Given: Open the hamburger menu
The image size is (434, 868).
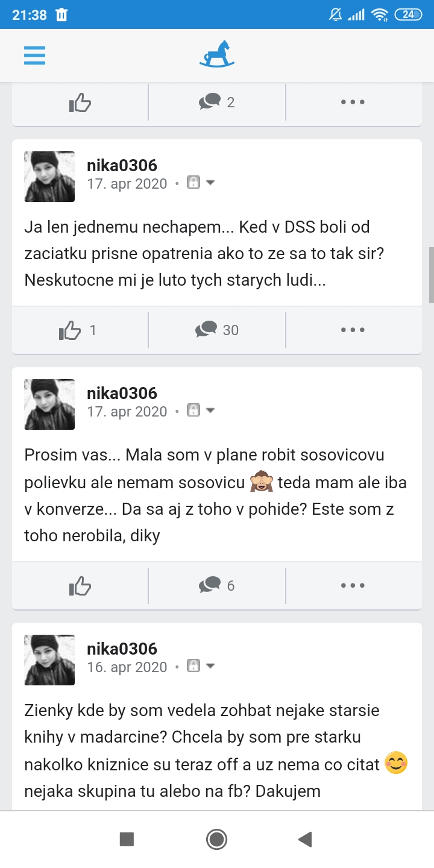Looking at the screenshot, I should point(35,55).
